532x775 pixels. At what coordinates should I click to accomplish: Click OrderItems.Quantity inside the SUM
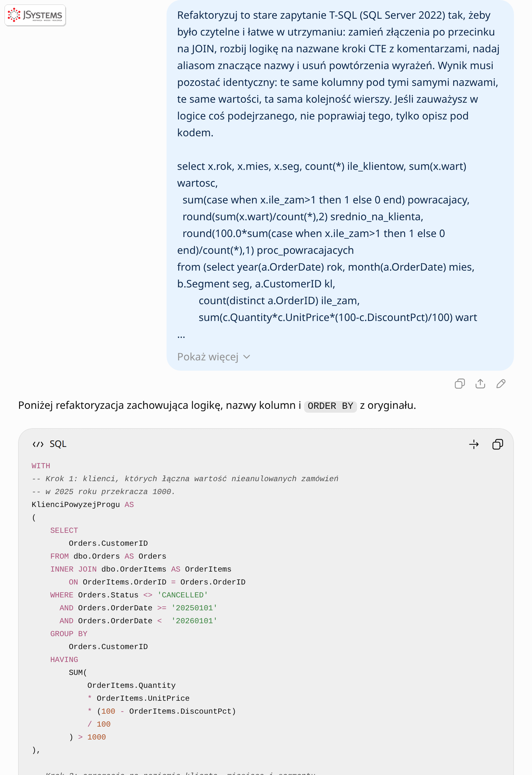point(131,685)
